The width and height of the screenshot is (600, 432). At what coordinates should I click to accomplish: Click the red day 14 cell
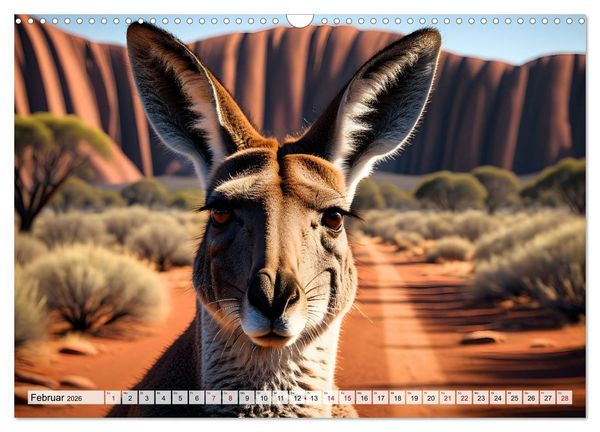click(331, 398)
